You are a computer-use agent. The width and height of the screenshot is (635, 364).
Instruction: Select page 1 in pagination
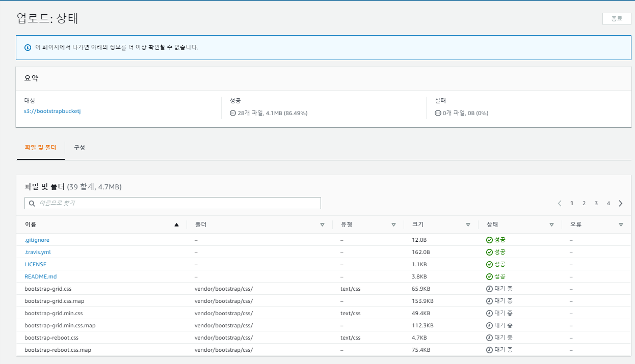tap(572, 203)
